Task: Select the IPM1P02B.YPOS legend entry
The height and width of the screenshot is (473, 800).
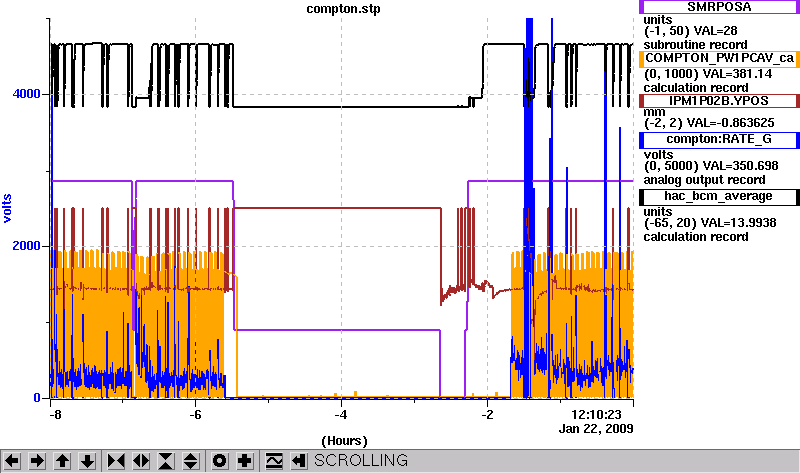Action: [719, 101]
